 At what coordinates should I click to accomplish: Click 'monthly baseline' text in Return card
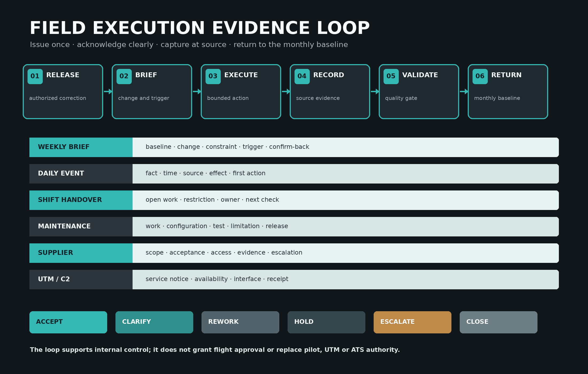[497, 98]
